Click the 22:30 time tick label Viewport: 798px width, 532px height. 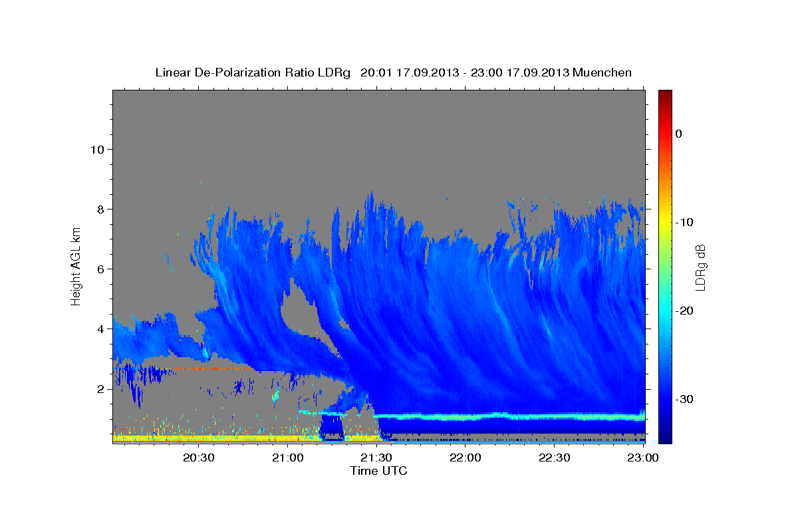click(554, 458)
